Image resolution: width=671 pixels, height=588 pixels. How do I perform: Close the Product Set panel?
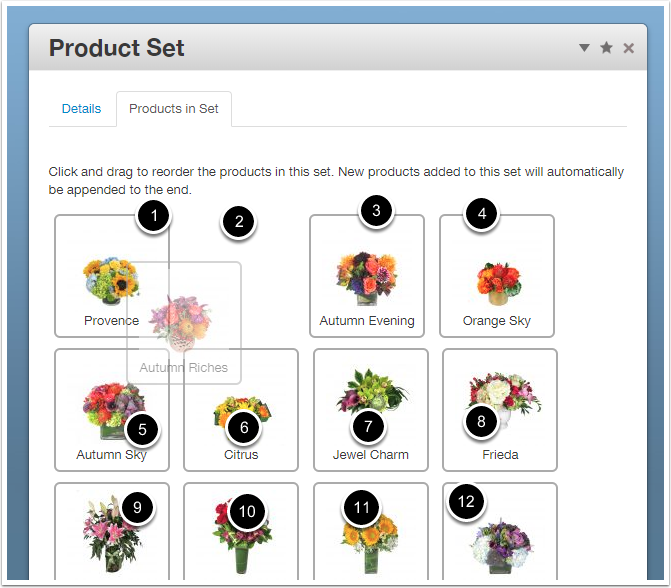(629, 48)
